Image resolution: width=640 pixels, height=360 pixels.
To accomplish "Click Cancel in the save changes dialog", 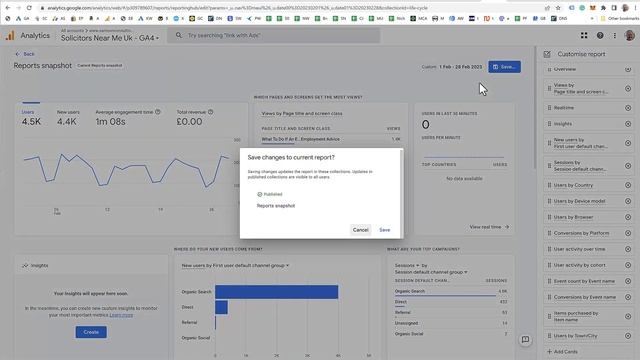I will coord(360,230).
